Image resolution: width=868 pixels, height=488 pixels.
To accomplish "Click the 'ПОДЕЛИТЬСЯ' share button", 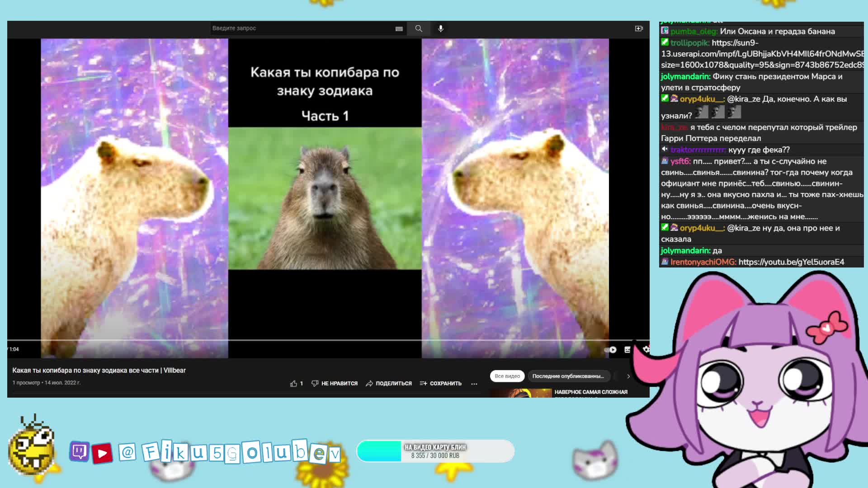I will tap(389, 383).
